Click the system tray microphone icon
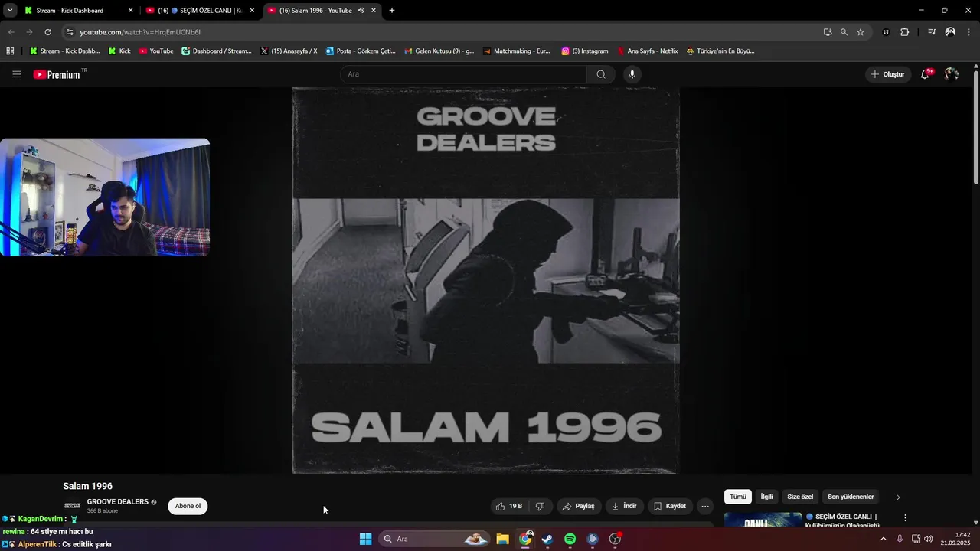Screen dimensions: 980x551 900,539
